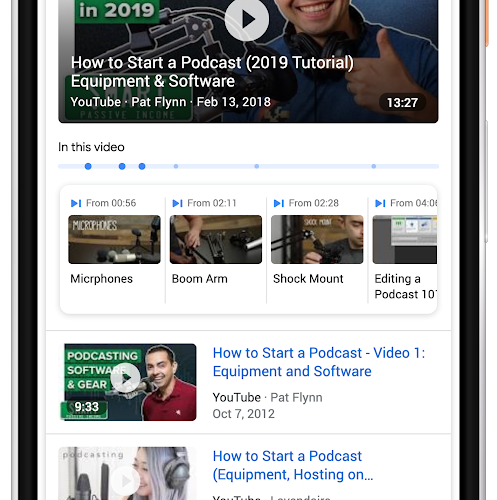497x500 pixels.
Task: Open the Shock Mount chapter thumbnail
Action: point(317,239)
